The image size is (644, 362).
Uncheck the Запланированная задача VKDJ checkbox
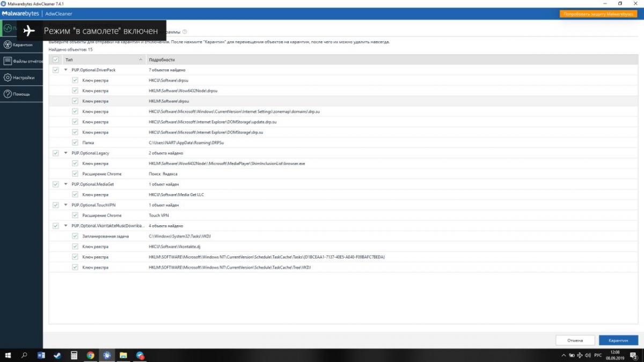click(x=75, y=236)
